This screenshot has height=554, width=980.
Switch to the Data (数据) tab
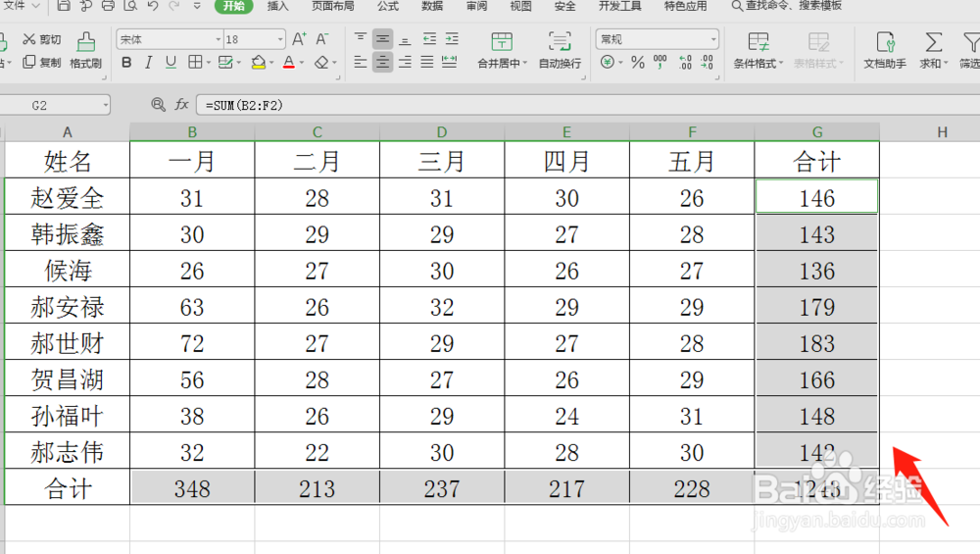(x=432, y=6)
